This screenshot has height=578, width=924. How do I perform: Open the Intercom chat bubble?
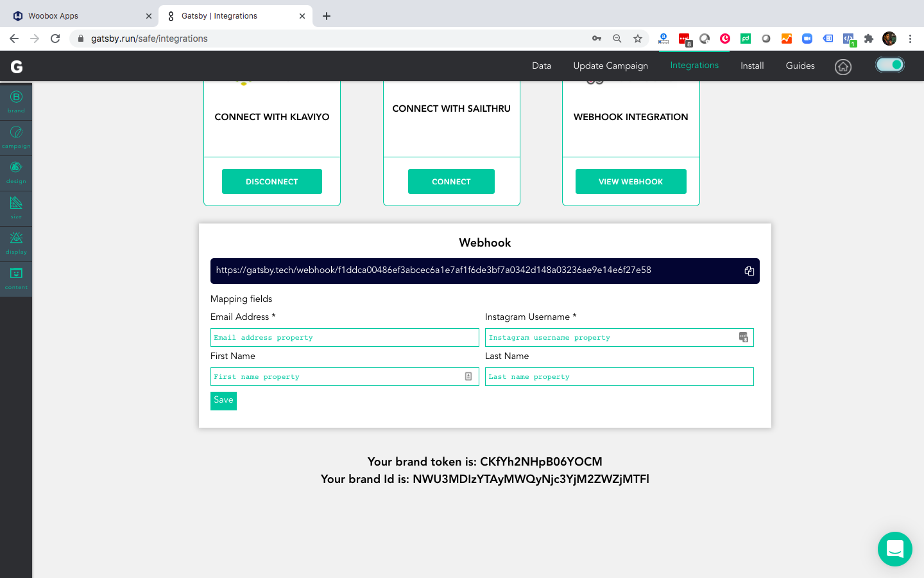pyautogui.click(x=895, y=549)
